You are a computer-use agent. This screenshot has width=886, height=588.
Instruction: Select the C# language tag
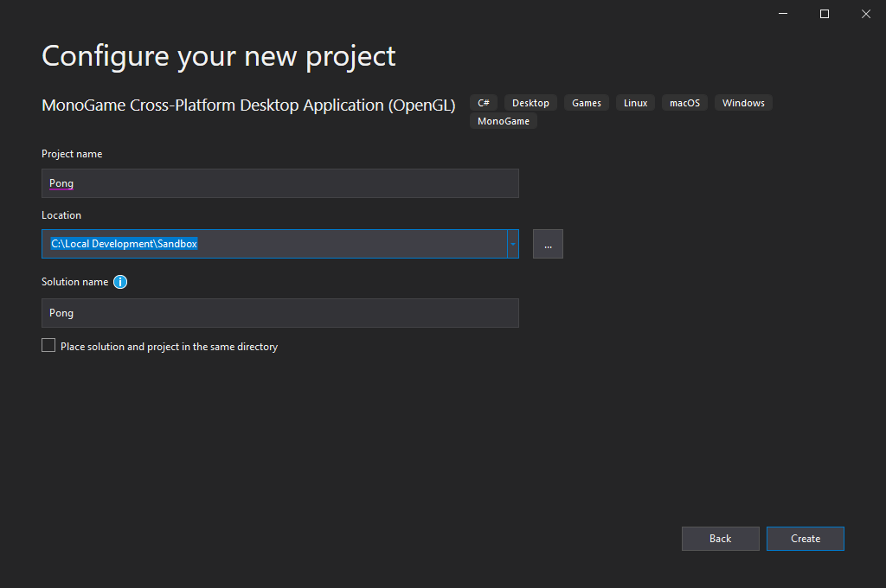pyautogui.click(x=483, y=102)
